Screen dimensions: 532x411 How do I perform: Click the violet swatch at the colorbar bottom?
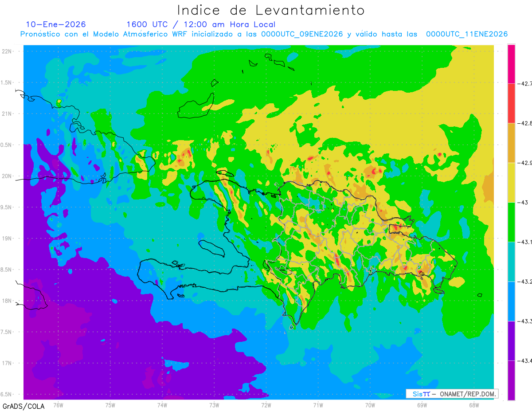click(511, 380)
